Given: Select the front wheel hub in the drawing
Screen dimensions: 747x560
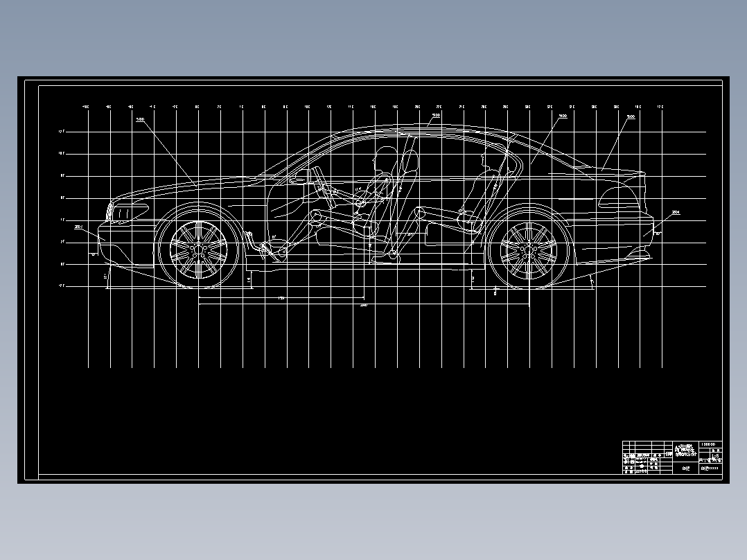Looking at the screenshot, I should point(198,250).
